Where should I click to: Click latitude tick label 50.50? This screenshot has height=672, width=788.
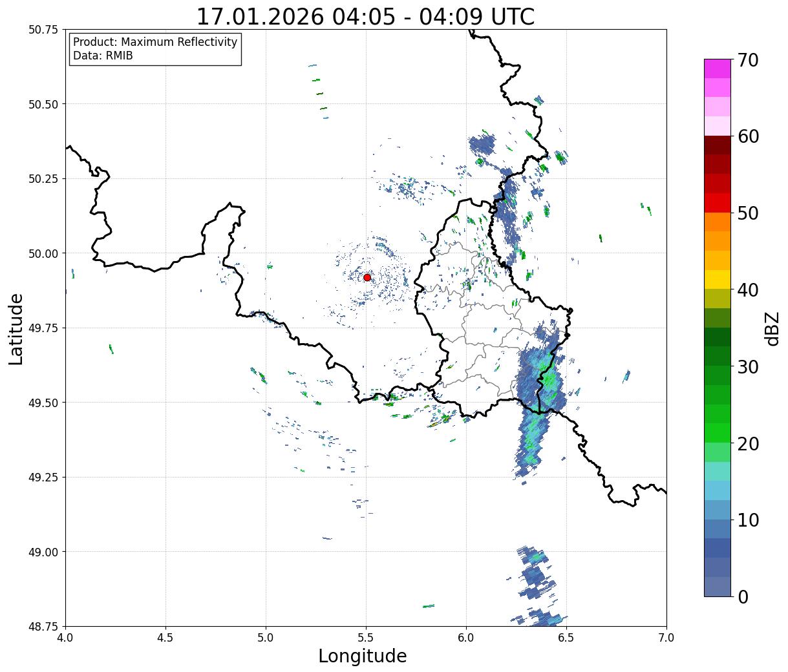(x=43, y=104)
